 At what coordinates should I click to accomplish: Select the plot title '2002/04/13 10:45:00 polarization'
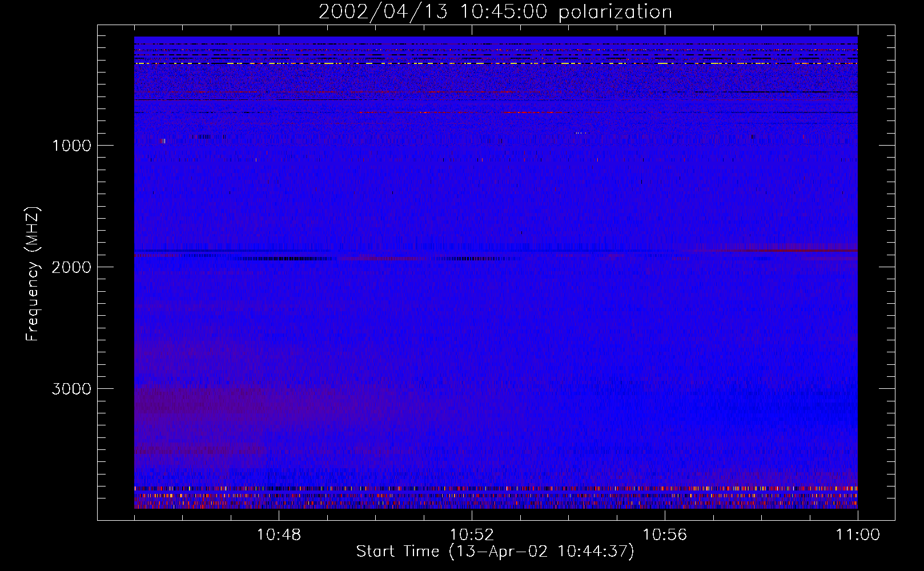(495, 12)
